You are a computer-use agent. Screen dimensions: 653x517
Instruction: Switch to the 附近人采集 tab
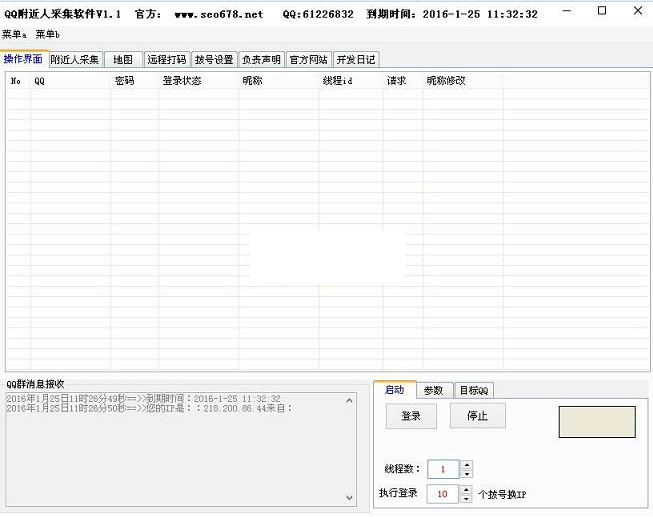(75, 59)
